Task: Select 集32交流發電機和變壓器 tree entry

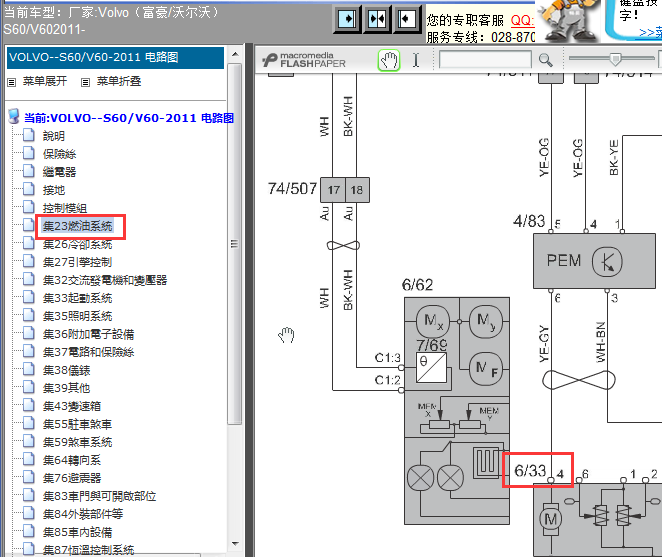Action: [105, 280]
